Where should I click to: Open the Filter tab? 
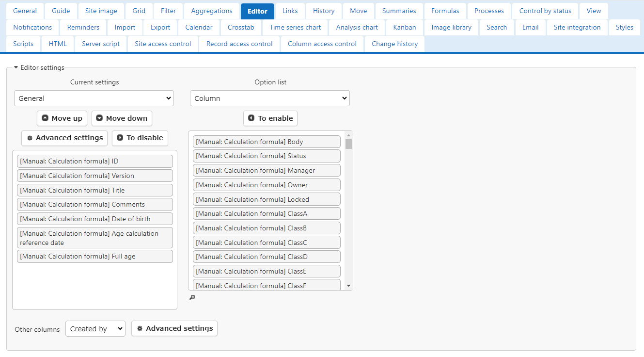[x=169, y=11]
